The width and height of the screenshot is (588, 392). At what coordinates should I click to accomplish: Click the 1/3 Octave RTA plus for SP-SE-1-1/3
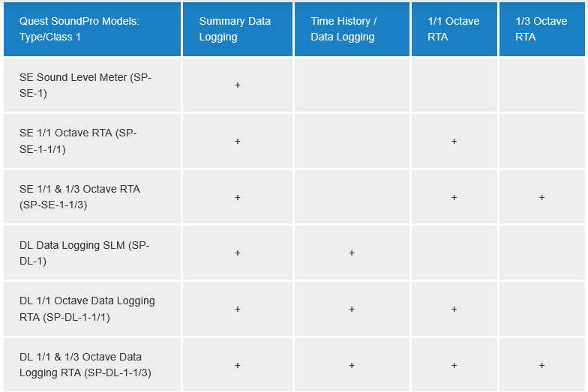(541, 197)
